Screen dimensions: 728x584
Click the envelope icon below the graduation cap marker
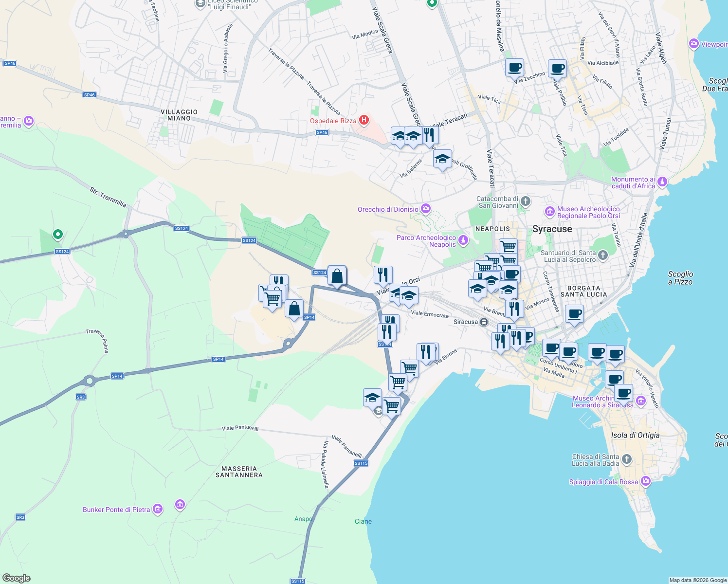[x=378, y=411]
